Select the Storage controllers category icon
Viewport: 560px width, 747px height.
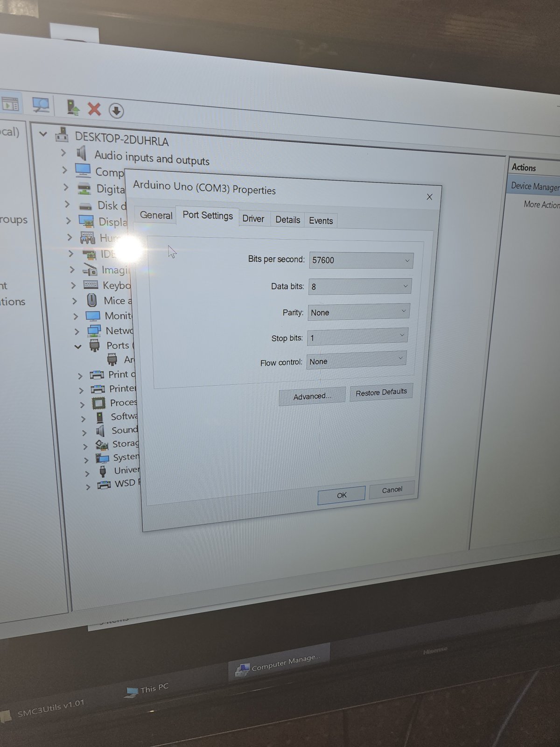pos(102,444)
